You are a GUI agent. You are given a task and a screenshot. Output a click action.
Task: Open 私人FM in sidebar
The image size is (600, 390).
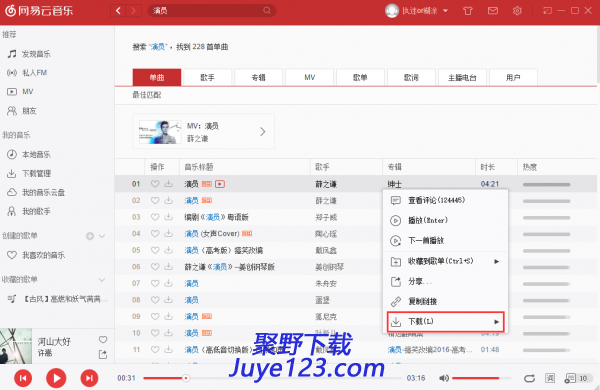[27, 73]
